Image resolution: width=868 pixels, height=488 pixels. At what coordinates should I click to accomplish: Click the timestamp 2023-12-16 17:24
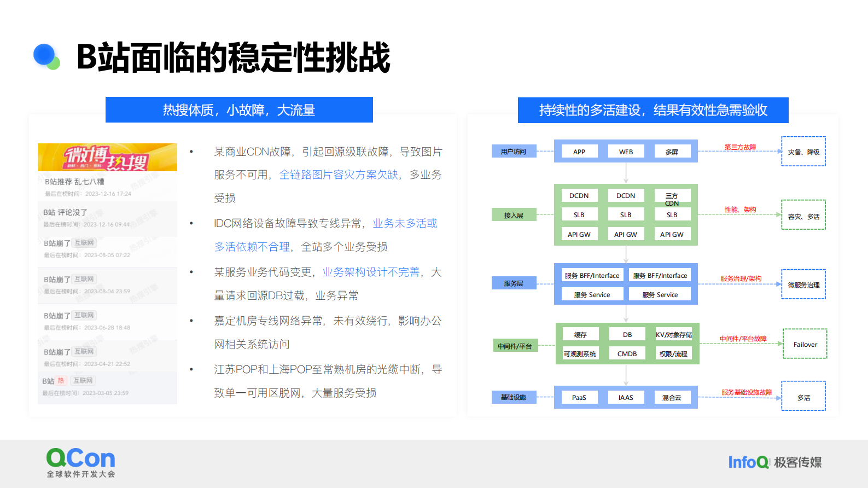tap(108, 194)
